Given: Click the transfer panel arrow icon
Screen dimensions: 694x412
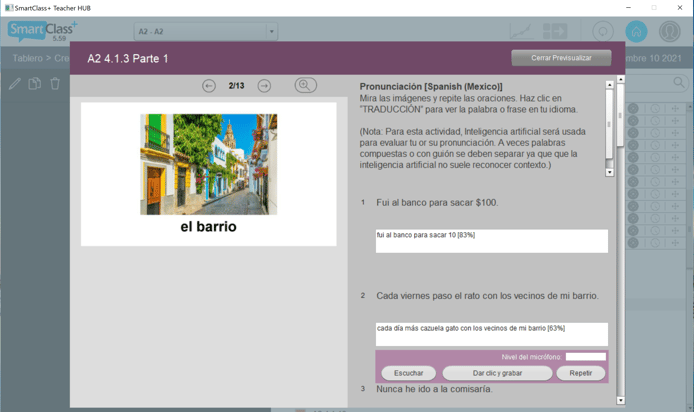Looking at the screenshot, I should [555, 31].
